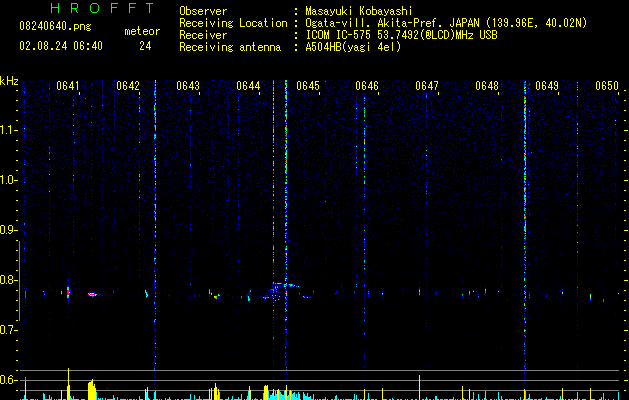Click the 0648 time marker
This screenshot has width=629, height=400.
[x=487, y=86]
